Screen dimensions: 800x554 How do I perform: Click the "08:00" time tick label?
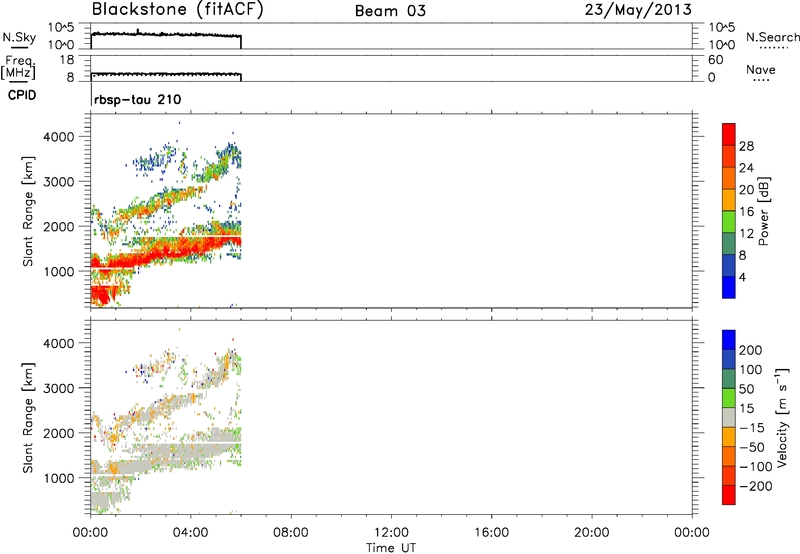pos(291,533)
